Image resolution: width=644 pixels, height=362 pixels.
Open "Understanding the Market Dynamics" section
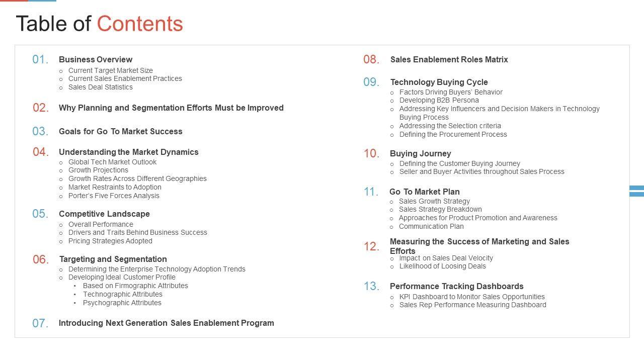pyautogui.click(x=128, y=152)
